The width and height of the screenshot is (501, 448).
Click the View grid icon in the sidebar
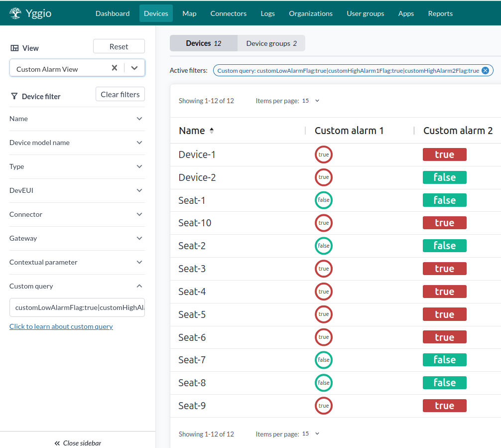14,48
